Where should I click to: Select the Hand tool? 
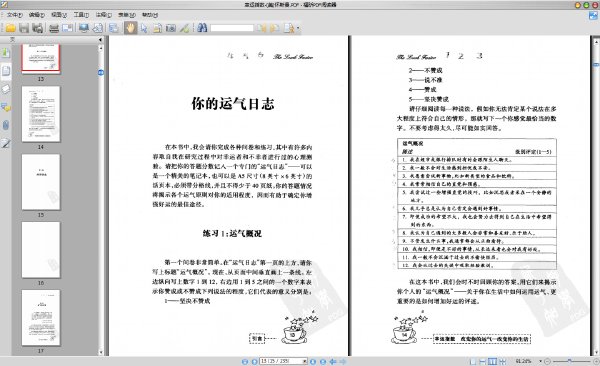tap(130, 28)
